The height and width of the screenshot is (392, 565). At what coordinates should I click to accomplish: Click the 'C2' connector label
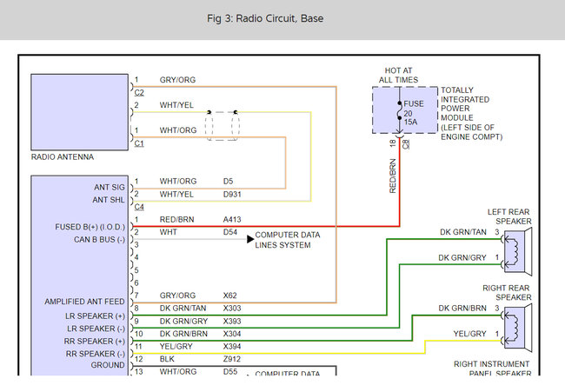coord(139,93)
